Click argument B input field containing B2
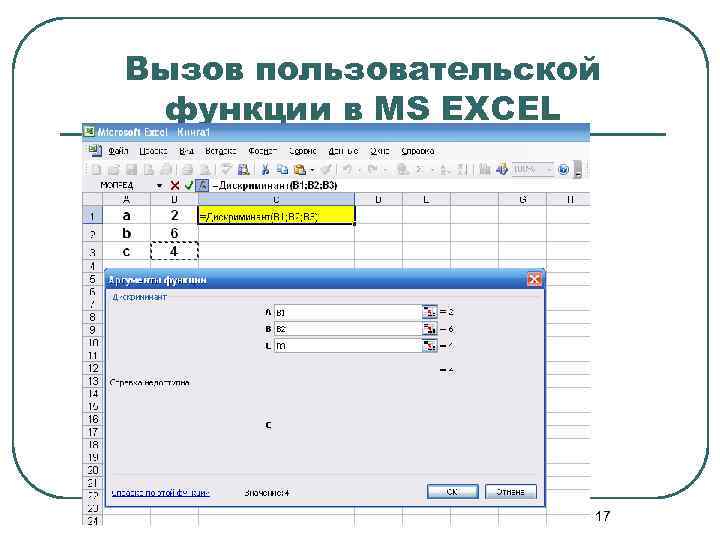The height and width of the screenshot is (540, 720). (348, 329)
